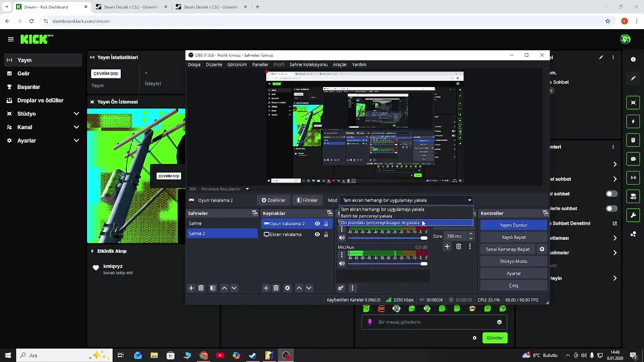Increase Süre transition duration with up arrow

click(471, 234)
